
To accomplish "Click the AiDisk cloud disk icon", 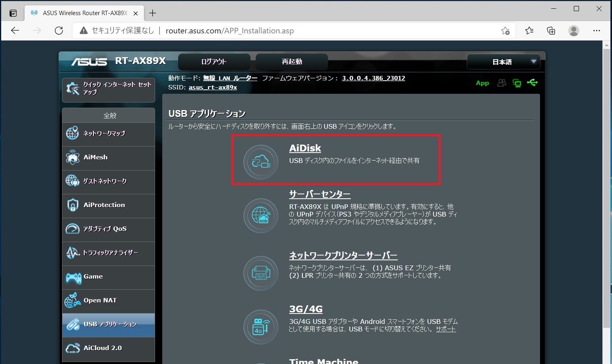I will coord(261,162).
